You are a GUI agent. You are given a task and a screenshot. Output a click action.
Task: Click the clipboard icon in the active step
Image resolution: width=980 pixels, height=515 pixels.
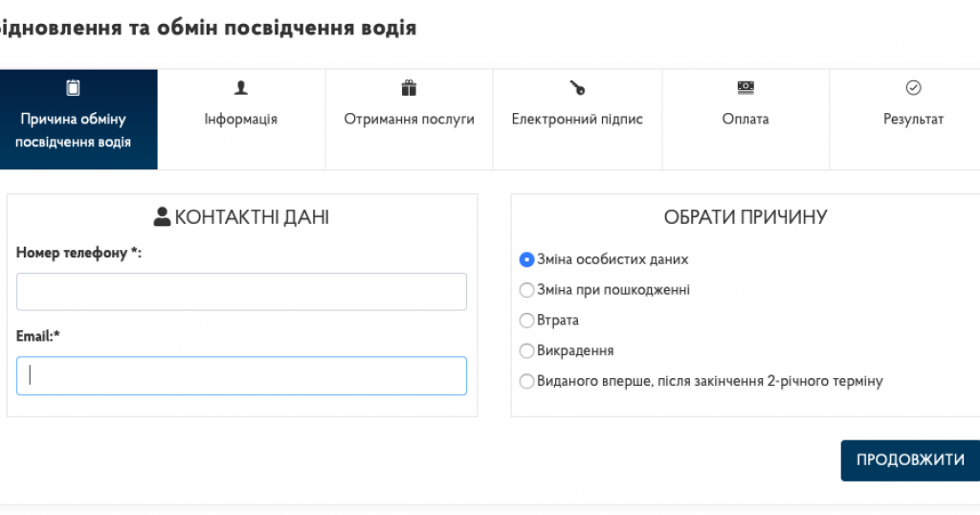point(73,87)
